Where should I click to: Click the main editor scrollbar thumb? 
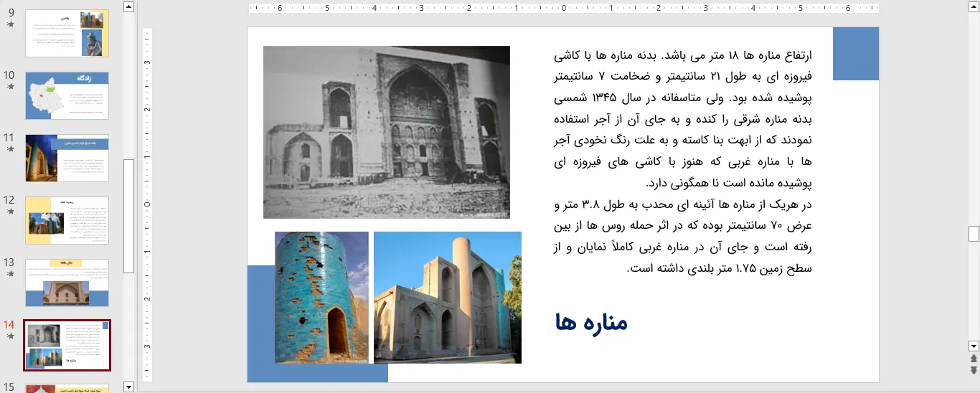tap(974, 234)
